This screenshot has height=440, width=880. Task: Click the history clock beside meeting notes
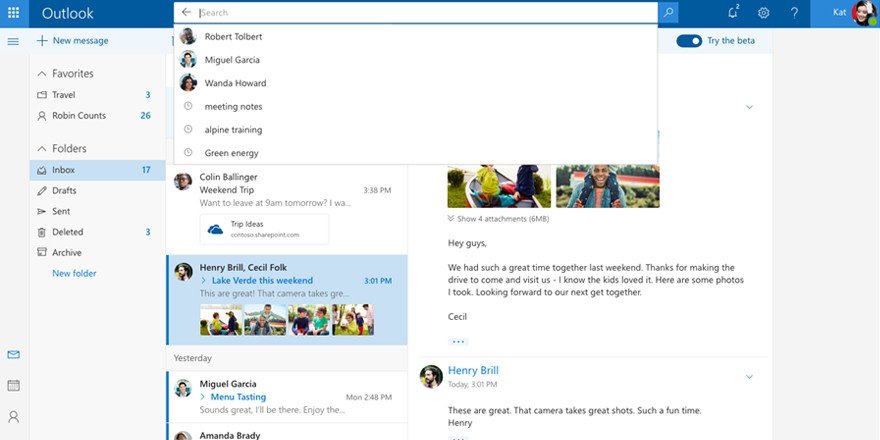pos(188,106)
